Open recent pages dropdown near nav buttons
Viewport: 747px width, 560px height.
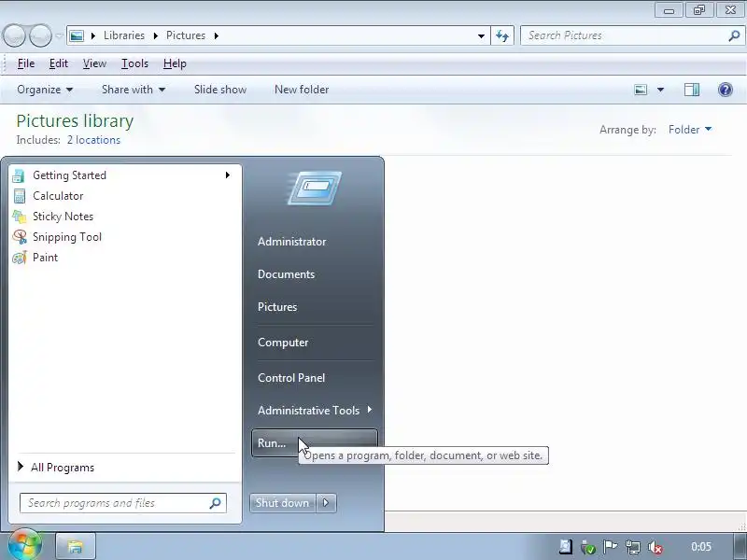point(59,35)
